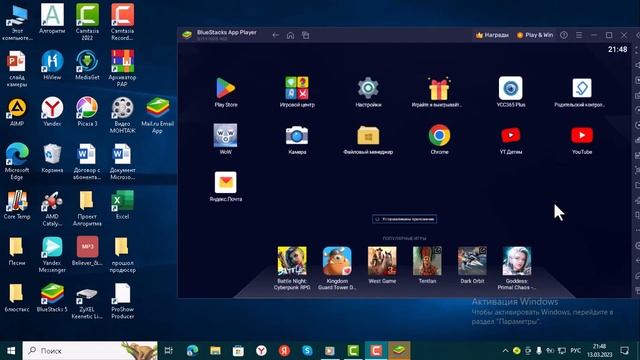The height and width of the screenshot is (360, 640).
Task: Select the Camtasia Recorder desktop icon
Action: point(122,15)
